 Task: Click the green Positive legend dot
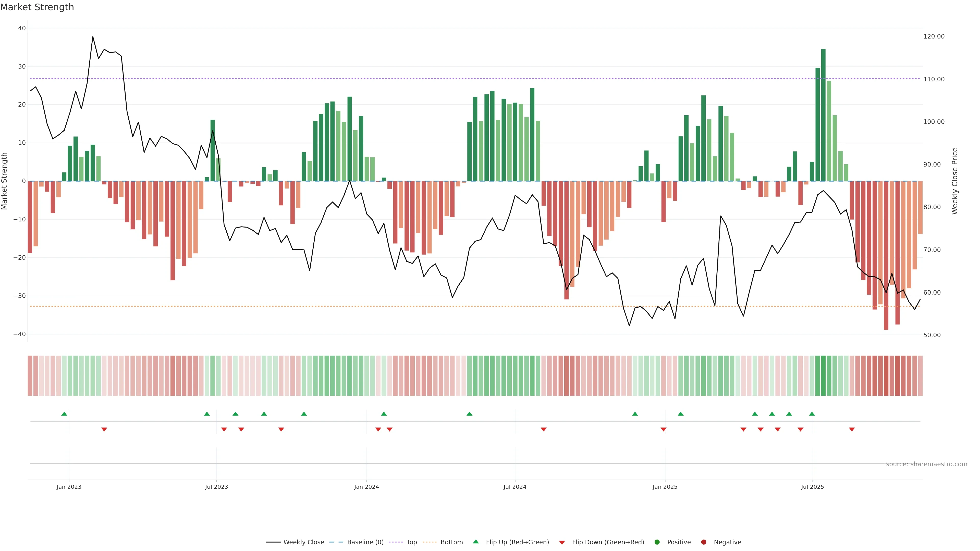pyautogui.click(x=657, y=542)
